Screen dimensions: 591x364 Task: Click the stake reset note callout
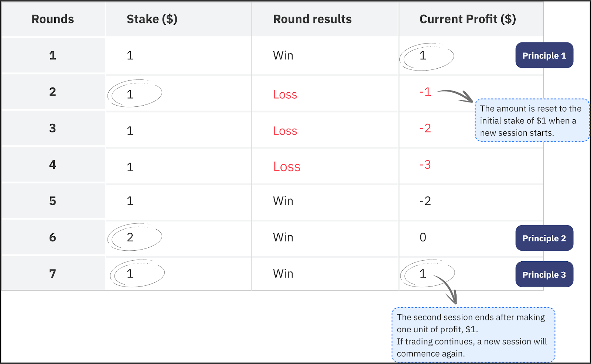532,120
